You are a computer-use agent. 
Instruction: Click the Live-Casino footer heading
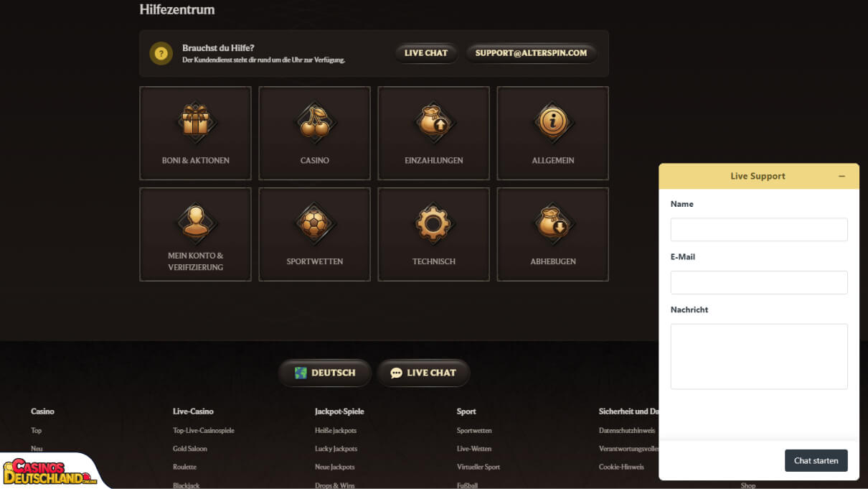click(193, 411)
